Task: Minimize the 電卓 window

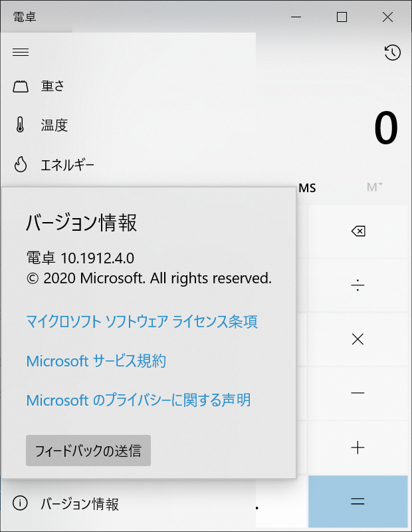Action: (x=296, y=17)
